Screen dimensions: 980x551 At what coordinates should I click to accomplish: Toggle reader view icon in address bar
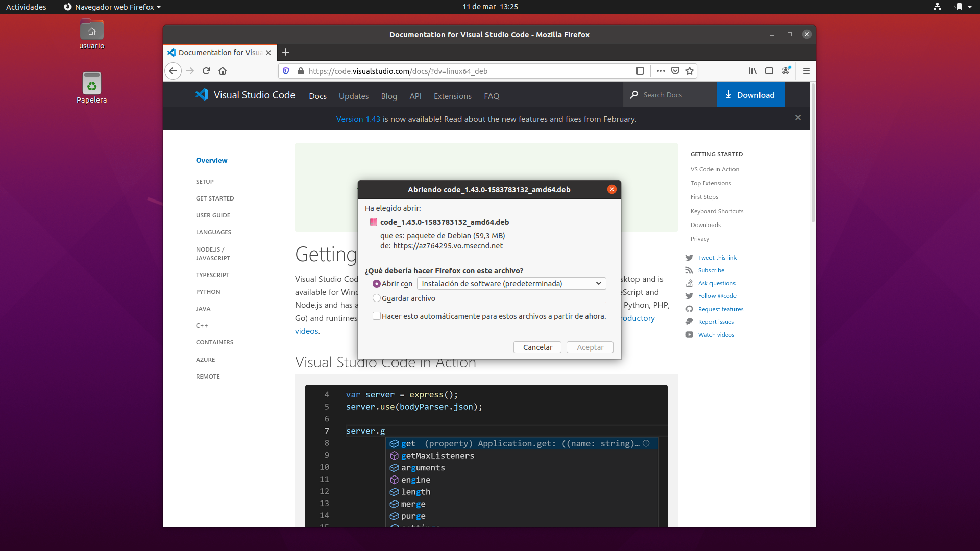[640, 71]
